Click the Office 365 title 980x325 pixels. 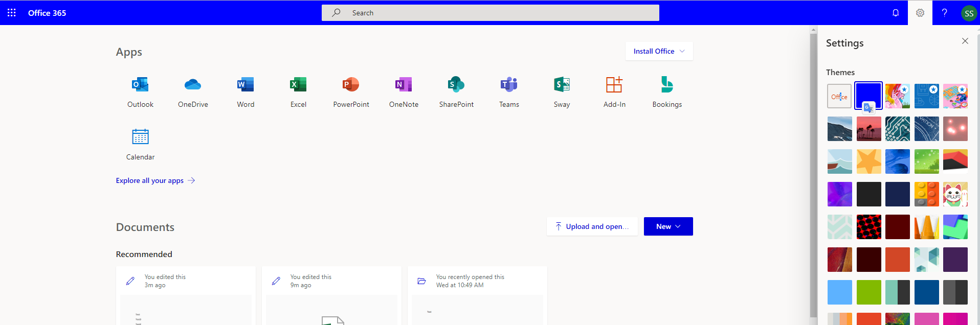[x=47, y=13]
